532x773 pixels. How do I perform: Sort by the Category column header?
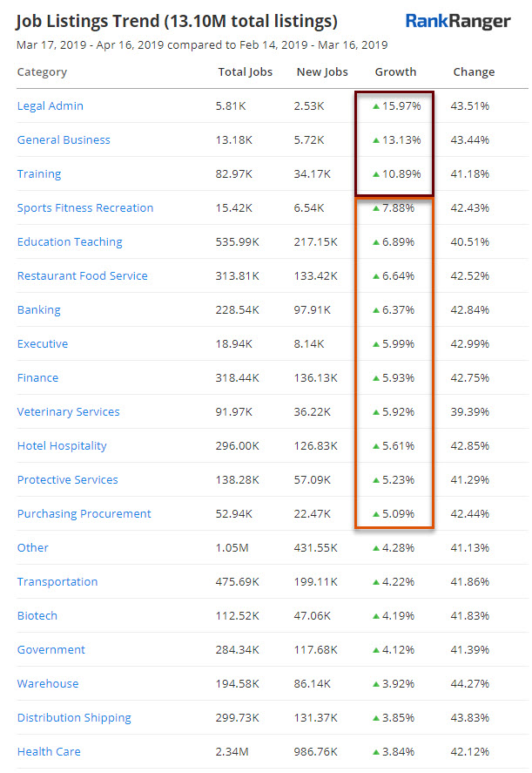coord(42,72)
